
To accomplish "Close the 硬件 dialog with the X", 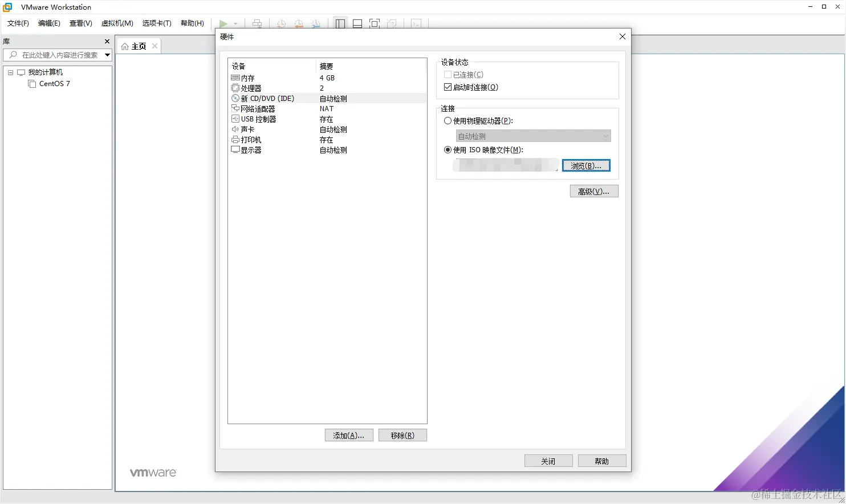I will 623,36.
